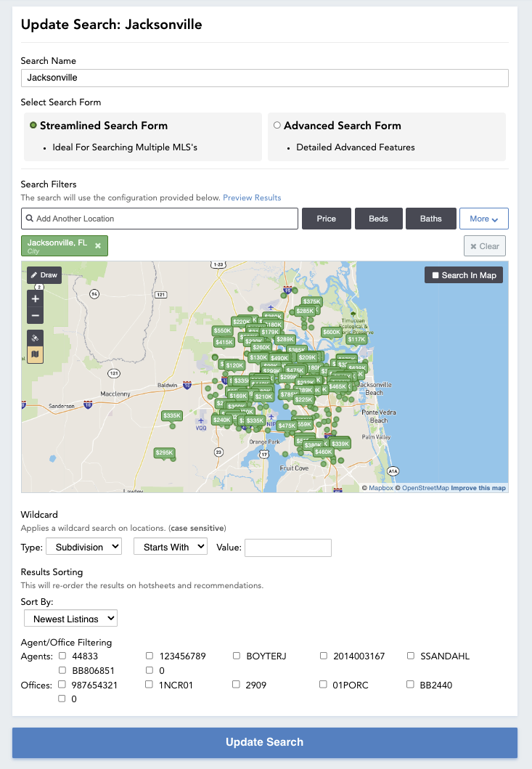The image size is (532, 769).
Task: Focus the wildcard Value field
Action: pyautogui.click(x=288, y=548)
